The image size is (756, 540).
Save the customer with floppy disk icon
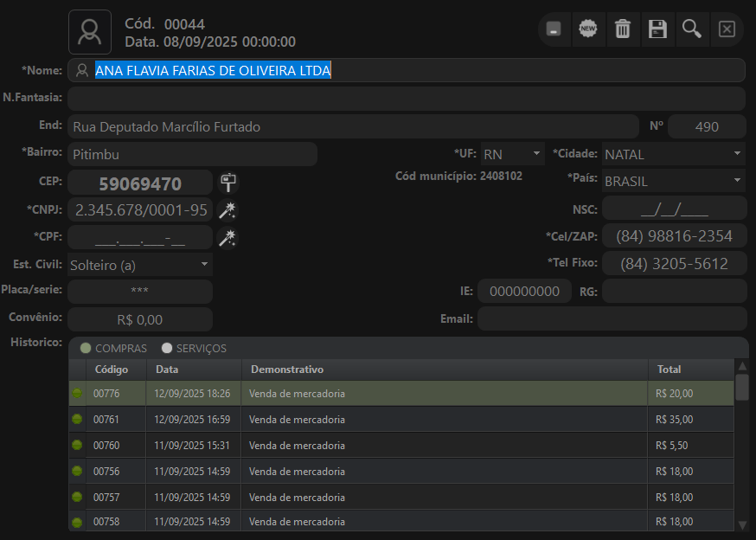[657, 29]
